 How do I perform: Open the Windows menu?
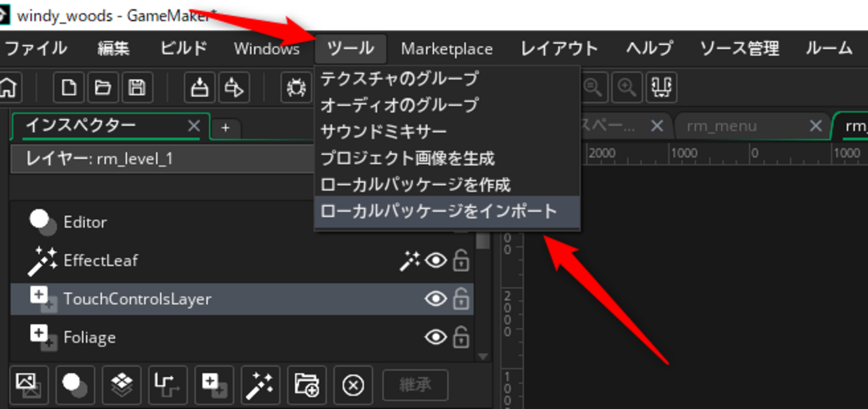click(267, 48)
